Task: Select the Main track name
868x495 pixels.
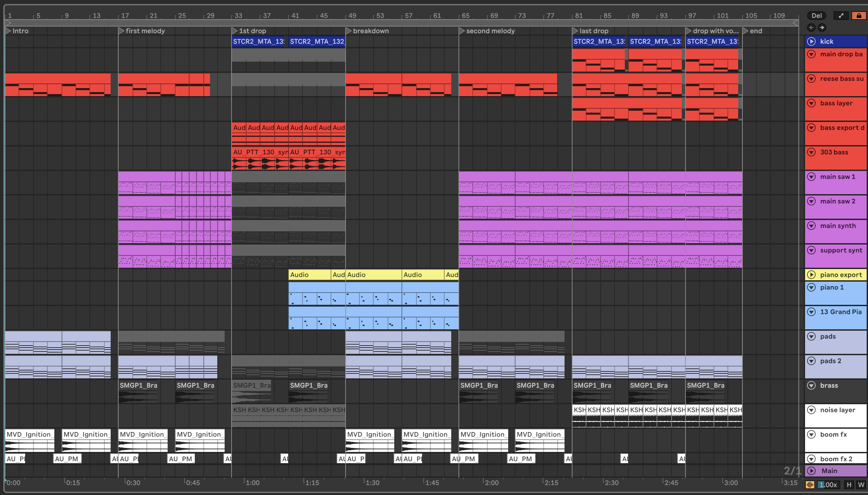Action: (x=829, y=471)
